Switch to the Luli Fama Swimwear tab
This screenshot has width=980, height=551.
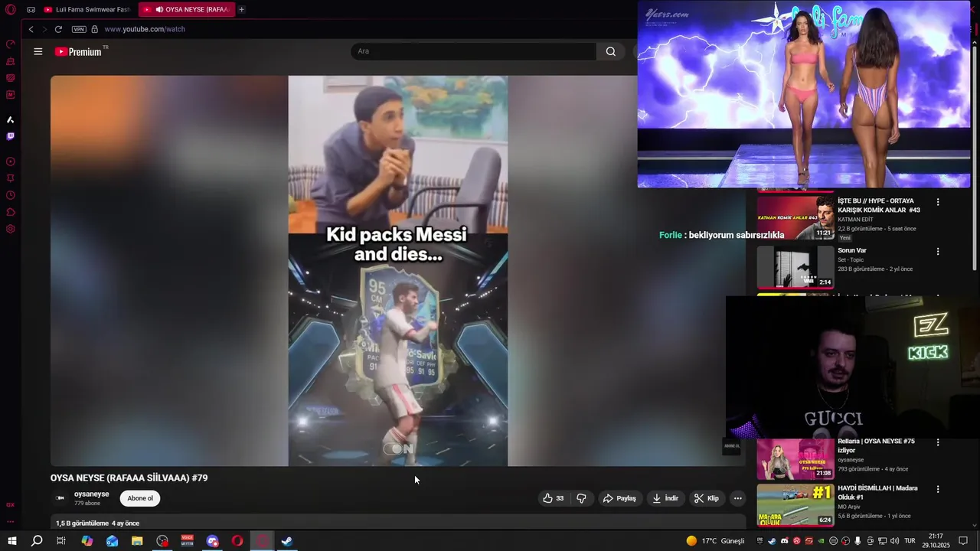coord(88,10)
